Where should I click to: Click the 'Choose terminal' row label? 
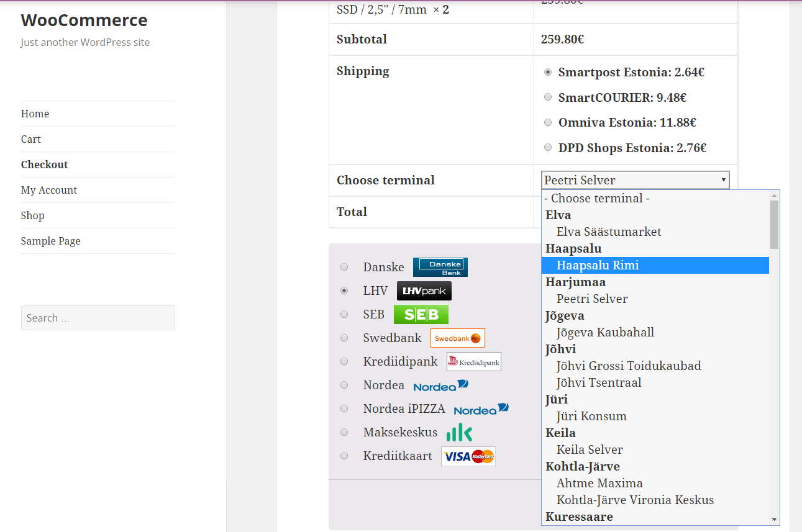[386, 180]
